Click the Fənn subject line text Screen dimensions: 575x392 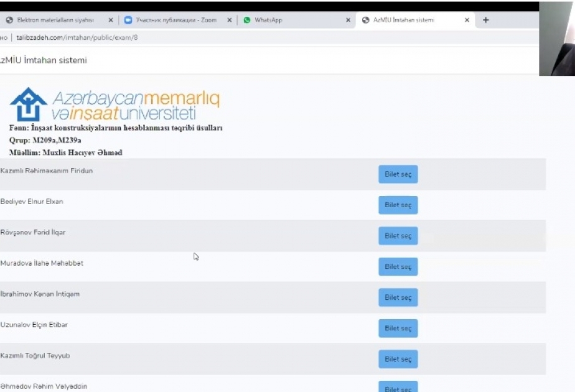(116, 128)
